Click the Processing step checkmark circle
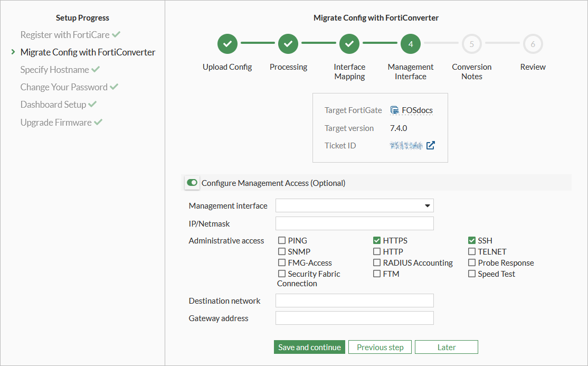 288,44
